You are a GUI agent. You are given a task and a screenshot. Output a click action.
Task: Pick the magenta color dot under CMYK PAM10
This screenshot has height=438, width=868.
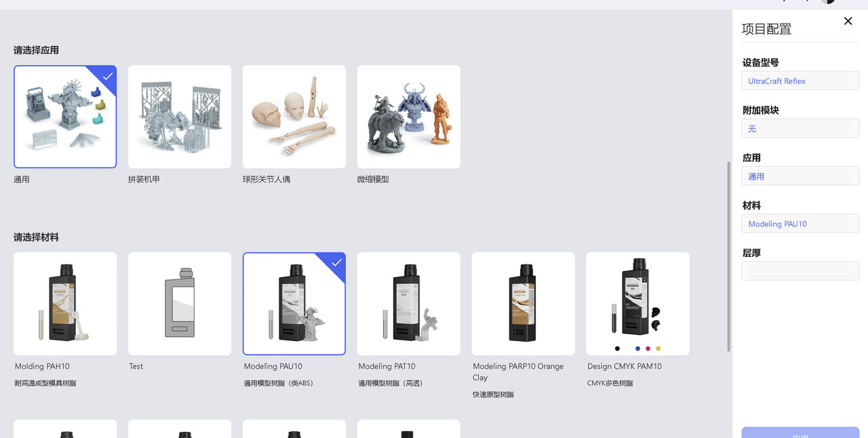648,349
